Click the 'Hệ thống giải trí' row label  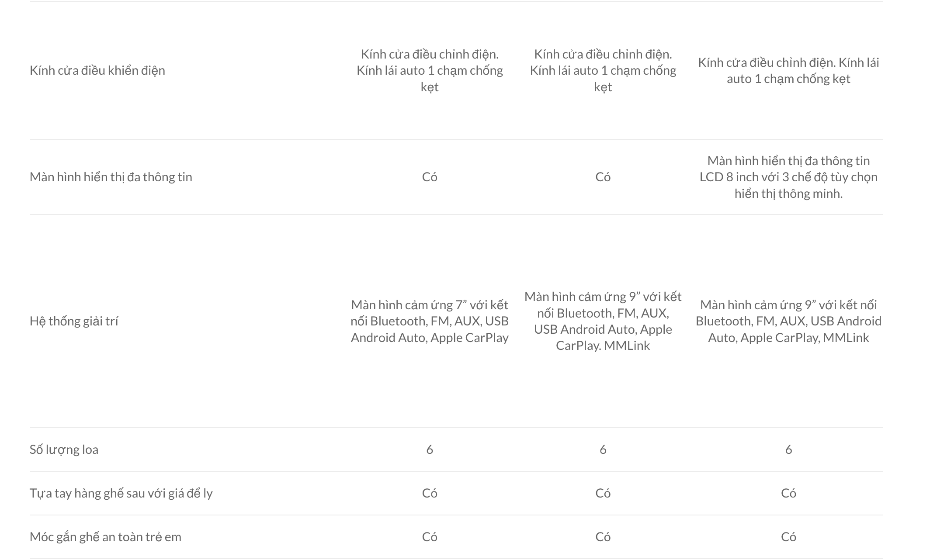[x=74, y=321]
